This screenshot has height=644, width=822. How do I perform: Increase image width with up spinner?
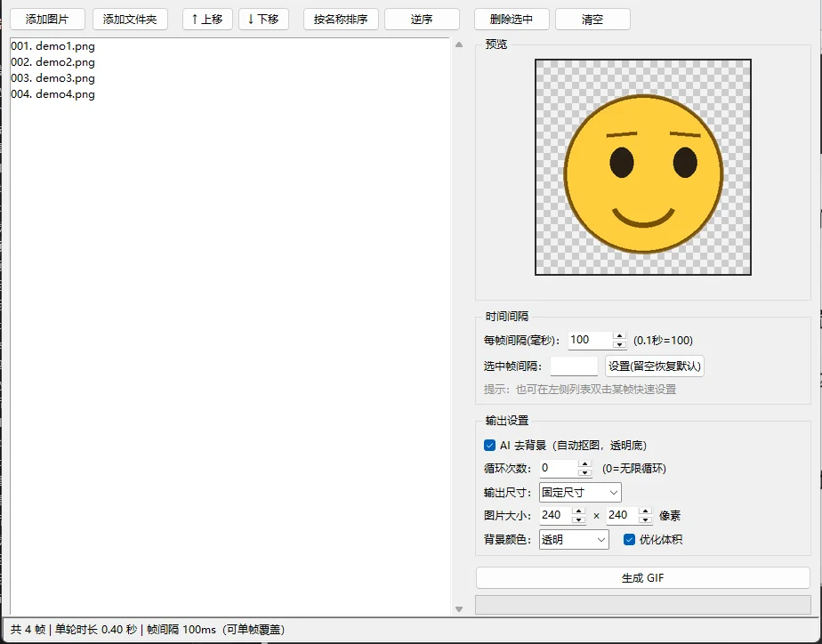coord(579,511)
